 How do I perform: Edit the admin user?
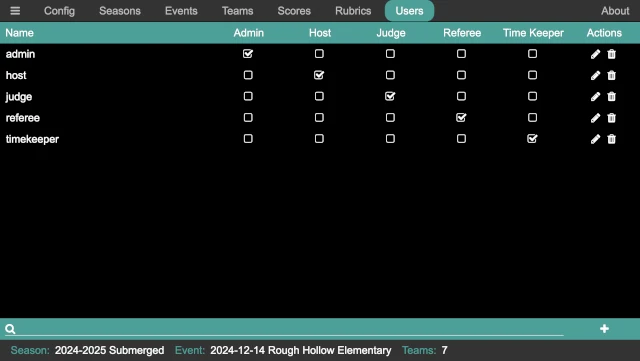coord(596,54)
